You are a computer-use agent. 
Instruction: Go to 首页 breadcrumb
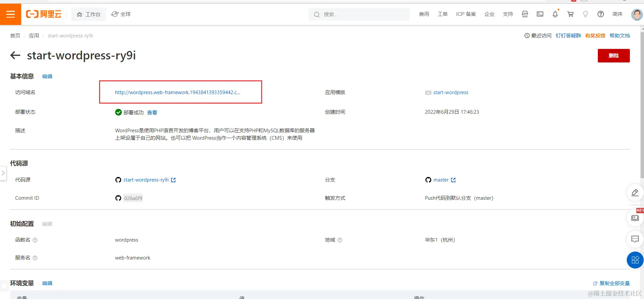tap(15, 36)
